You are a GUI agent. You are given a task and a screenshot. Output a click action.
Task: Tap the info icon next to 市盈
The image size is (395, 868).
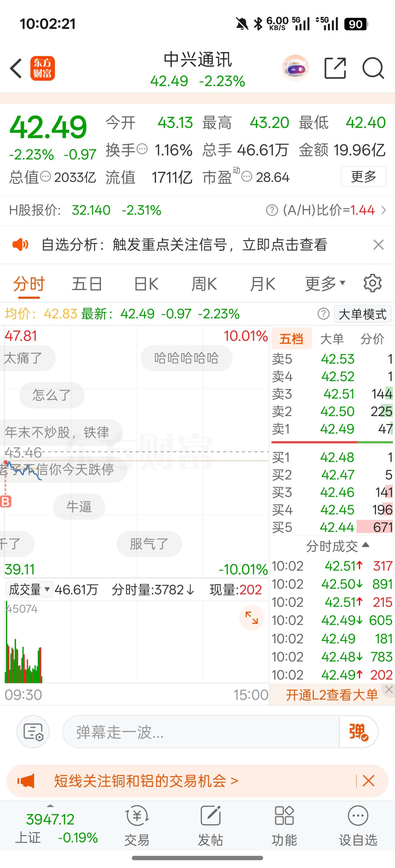pyautogui.click(x=247, y=176)
